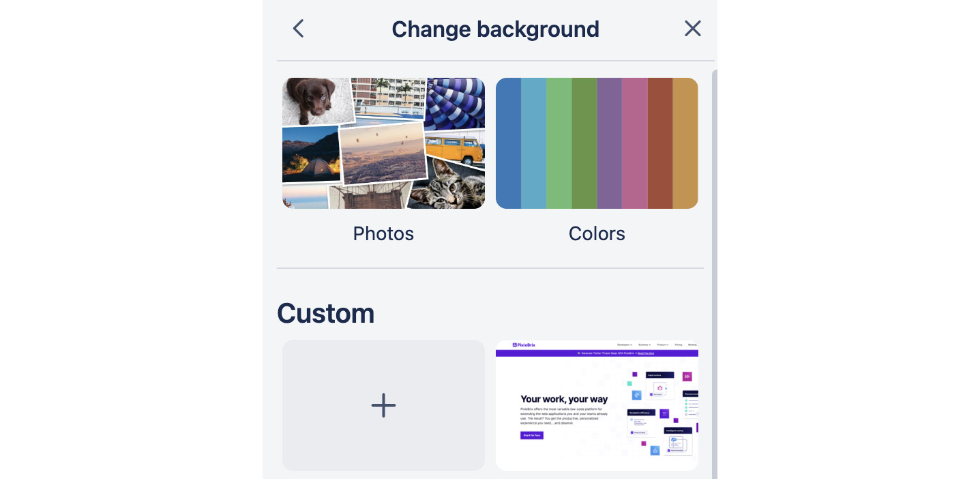
Task: Go back using the left chevron arrow
Action: (x=298, y=29)
